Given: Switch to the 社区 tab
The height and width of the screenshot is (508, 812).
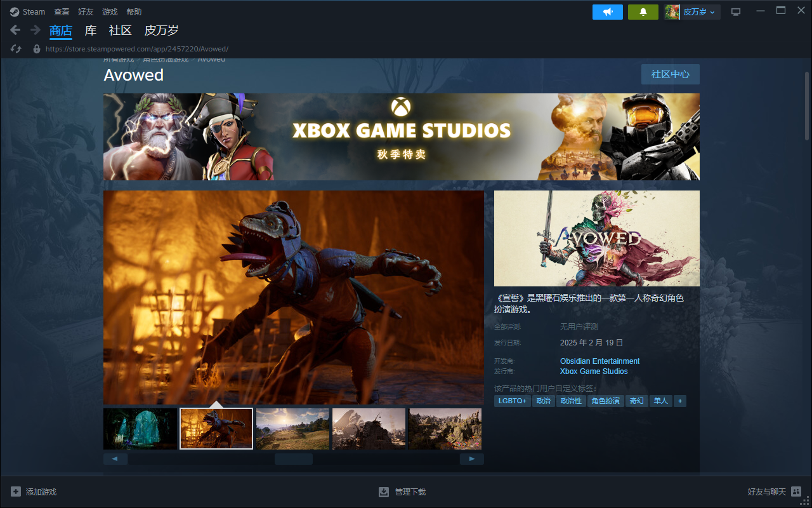Looking at the screenshot, I should coord(120,30).
